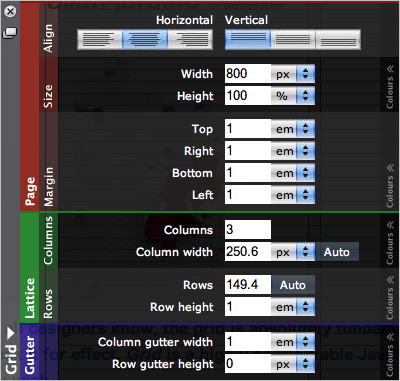
Task: Select the blue Gutter section tab
Action: [x=30, y=353]
